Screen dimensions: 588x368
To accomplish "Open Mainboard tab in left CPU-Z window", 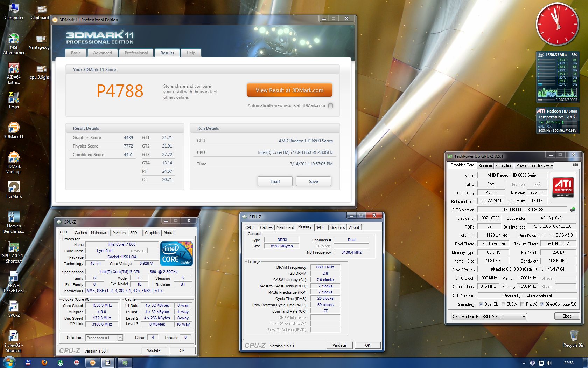I will pyautogui.click(x=100, y=233).
